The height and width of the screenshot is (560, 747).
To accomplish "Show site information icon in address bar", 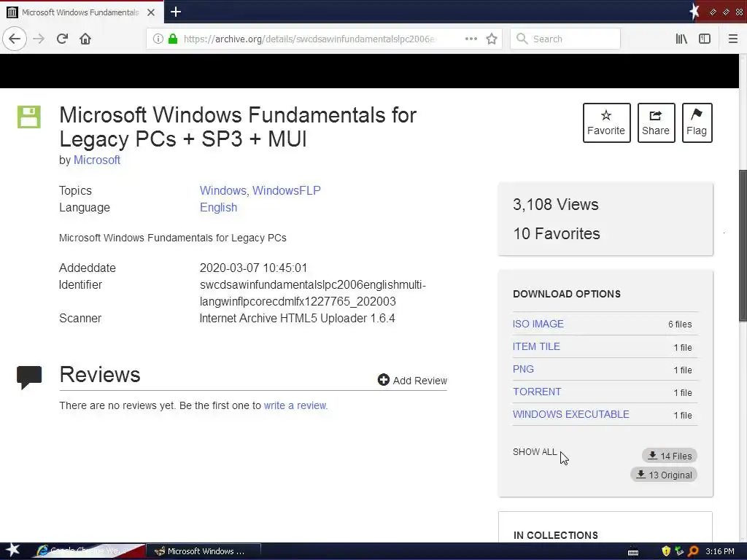I will click(x=158, y=39).
